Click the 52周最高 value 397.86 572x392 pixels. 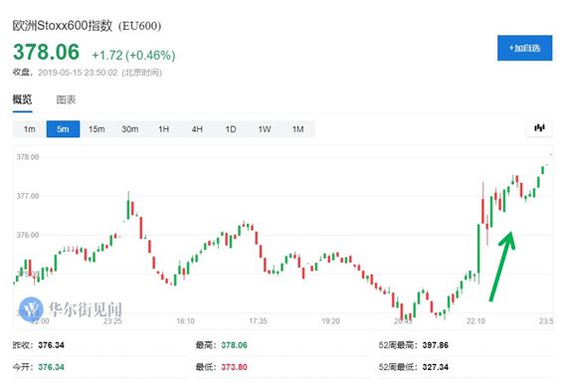click(x=435, y=345)
